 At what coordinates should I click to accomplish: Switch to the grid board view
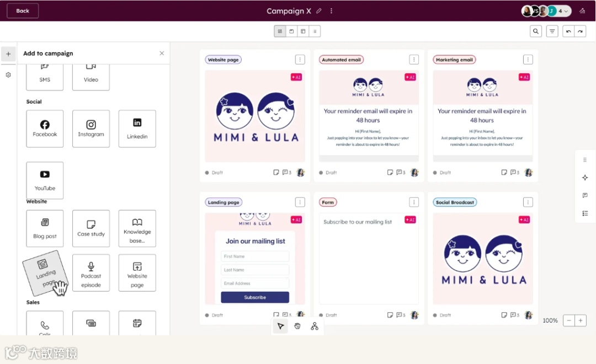point(280,31)
